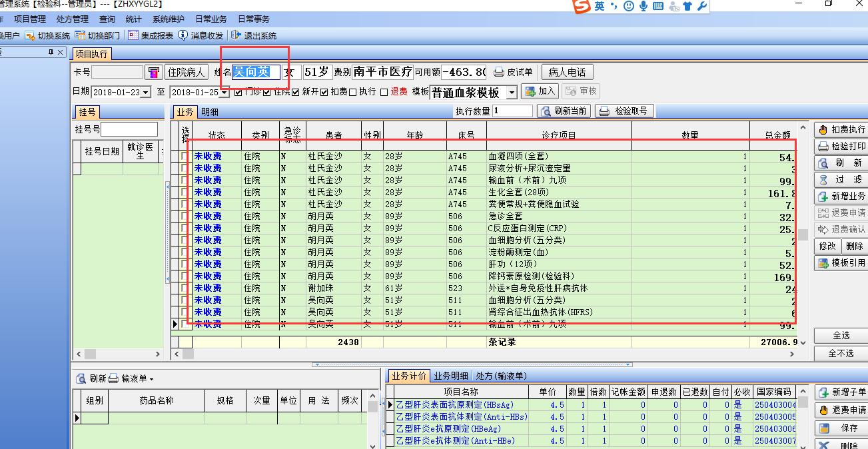868x449 pixels.
Task: Click the 扣费执行 hand icon
Action: tap(823, 129)
